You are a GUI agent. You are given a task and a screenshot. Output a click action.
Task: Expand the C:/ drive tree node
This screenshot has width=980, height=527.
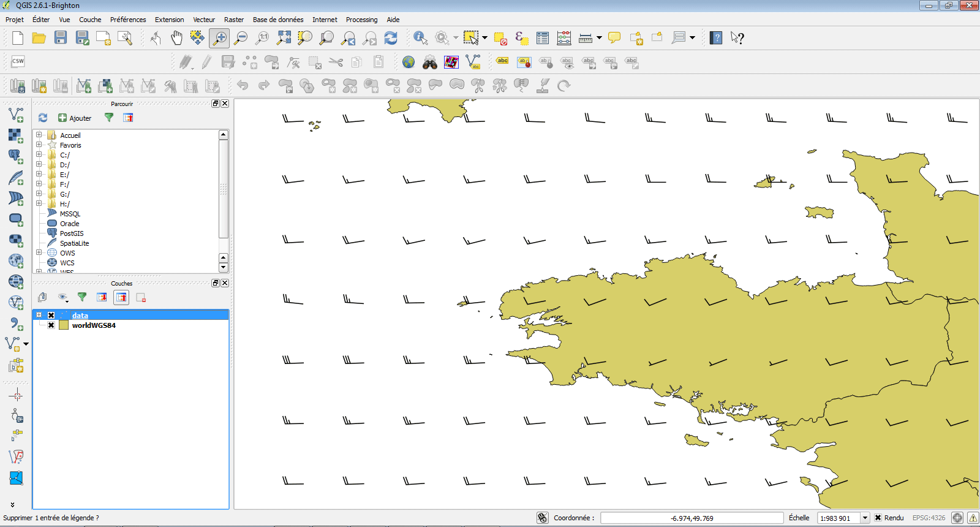39,155
